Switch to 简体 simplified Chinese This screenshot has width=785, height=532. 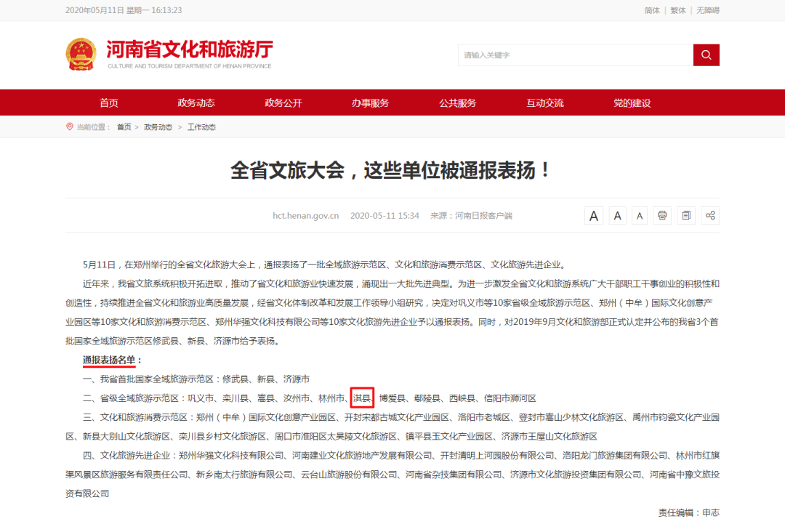(652, 10)
